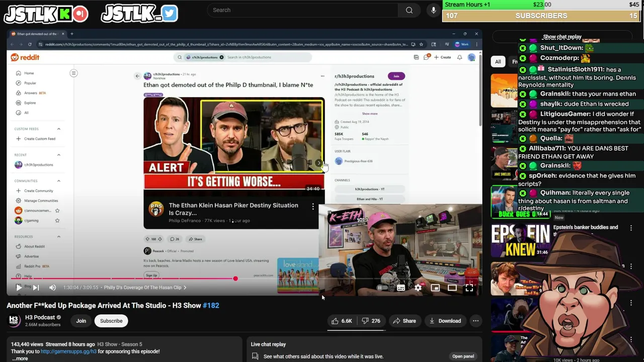This screenshot has height=362, width=644.
Task: Click 'Show chat replay' button
Action: click(562, 37)
